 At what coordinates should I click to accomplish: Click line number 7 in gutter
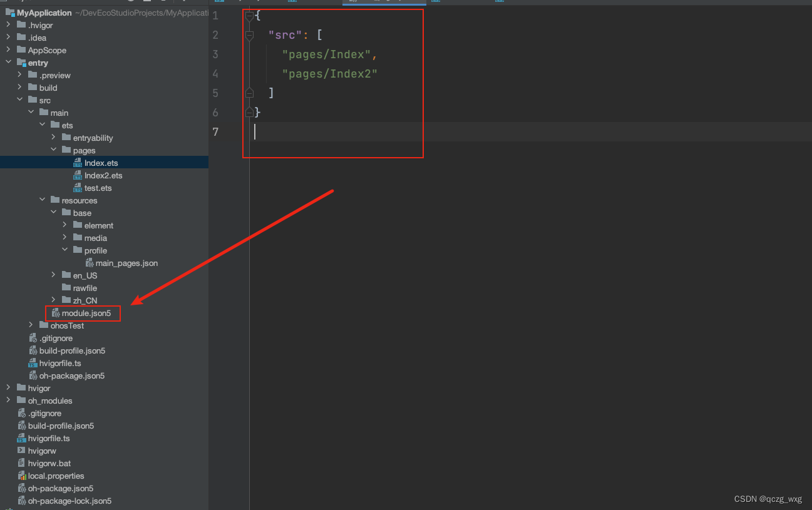pyautogui.click(x=216, y=131)
